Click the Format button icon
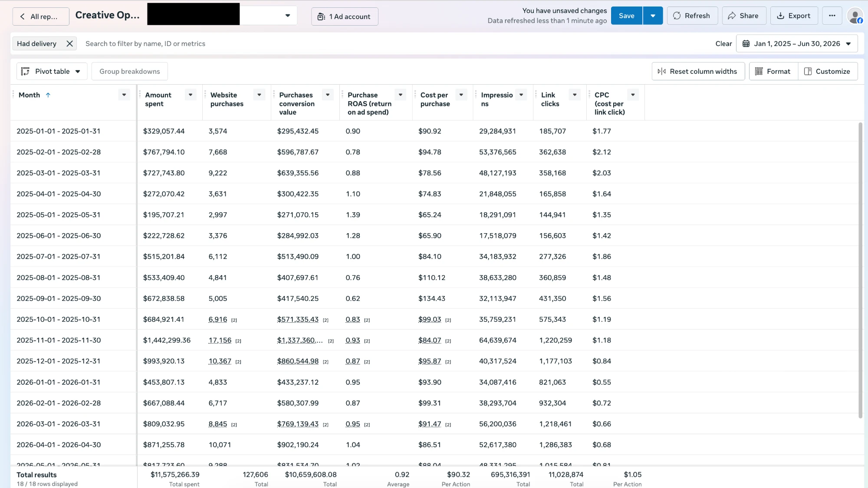 point(759,71)
